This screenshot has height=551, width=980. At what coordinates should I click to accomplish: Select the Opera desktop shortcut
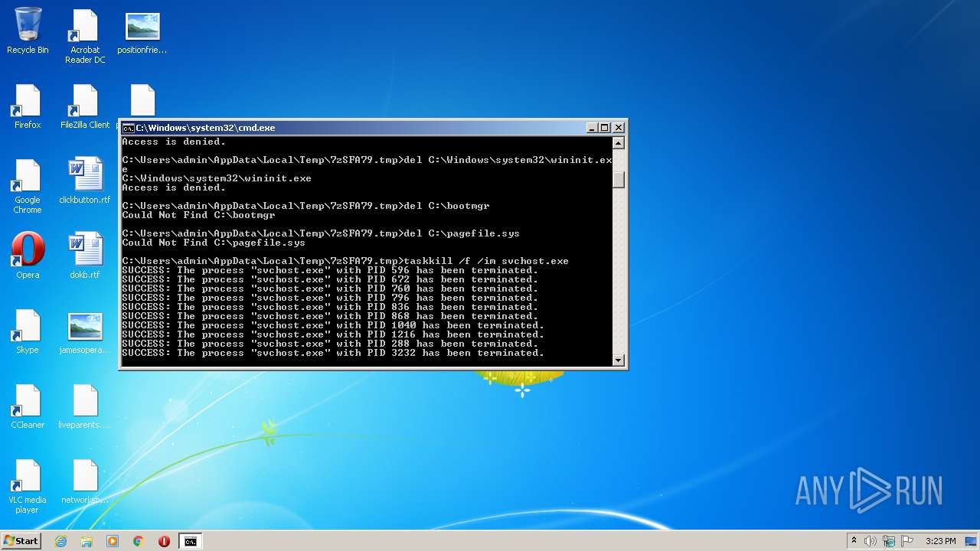click(28, 256)
